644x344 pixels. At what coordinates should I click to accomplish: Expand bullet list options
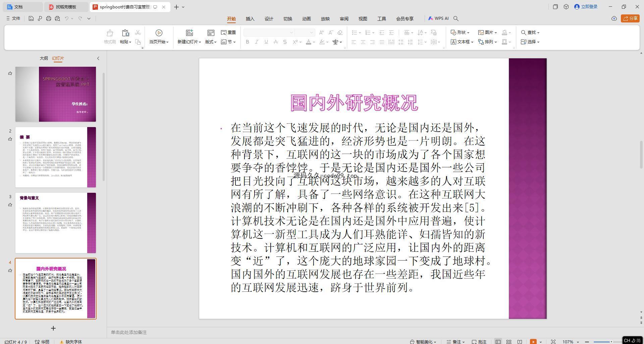[x=360, y=33]
